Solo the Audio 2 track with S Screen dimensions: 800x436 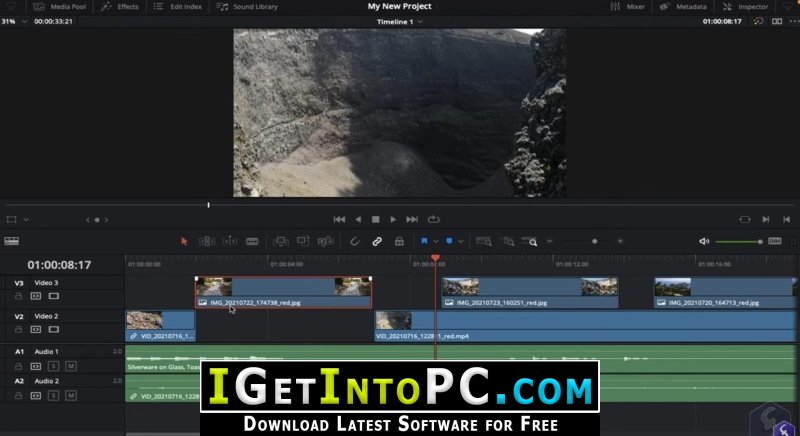(x=54, y=396)
